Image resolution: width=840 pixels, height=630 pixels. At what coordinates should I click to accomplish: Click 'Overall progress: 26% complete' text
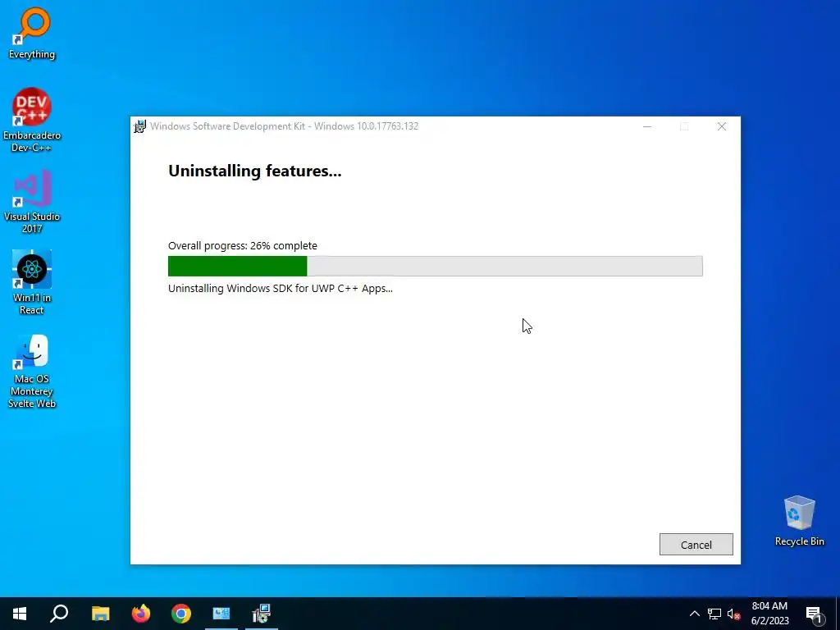pos(243,245)
